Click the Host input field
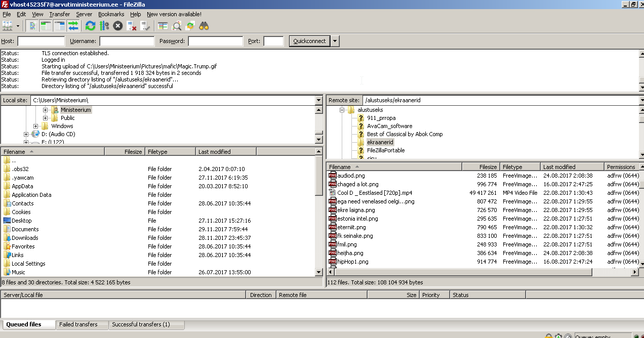Image resolution: width=644 pixels, height=338 pixels. pos(41,41)
